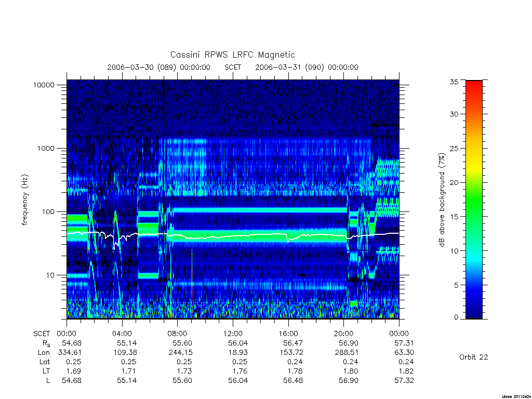Viewport: 532px width, 399px height.
Task: Click the Lat value '0.24' under 16:00
Action: (x=295, y=362)
